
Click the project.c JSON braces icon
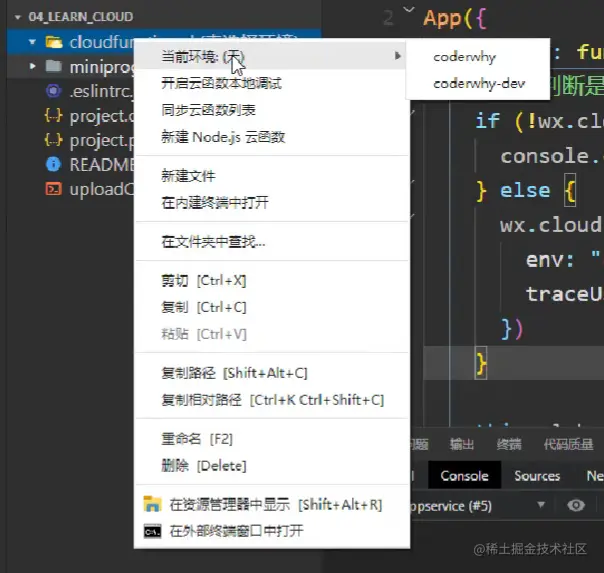[54, 116]
